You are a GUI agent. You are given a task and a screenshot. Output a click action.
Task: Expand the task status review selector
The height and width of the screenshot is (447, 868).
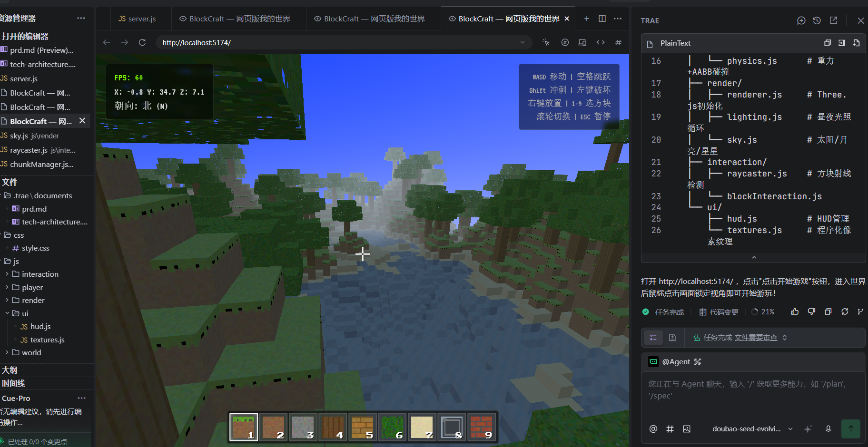tap(785, 338)
